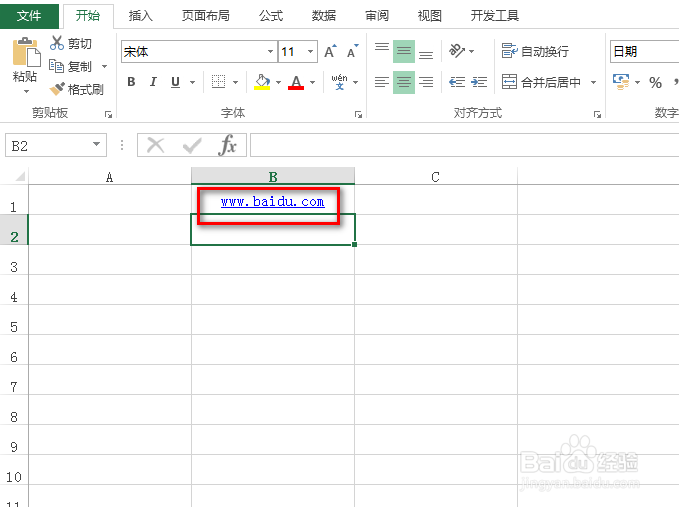679x507 pixels.
Task: Toggle italic formatting I
Action: (x=153, y=82)
